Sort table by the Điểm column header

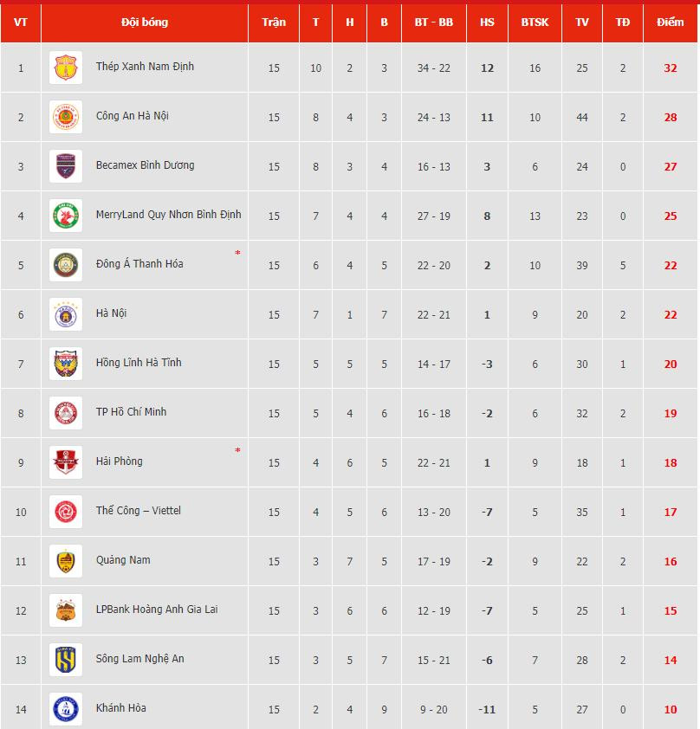point(671,22)
